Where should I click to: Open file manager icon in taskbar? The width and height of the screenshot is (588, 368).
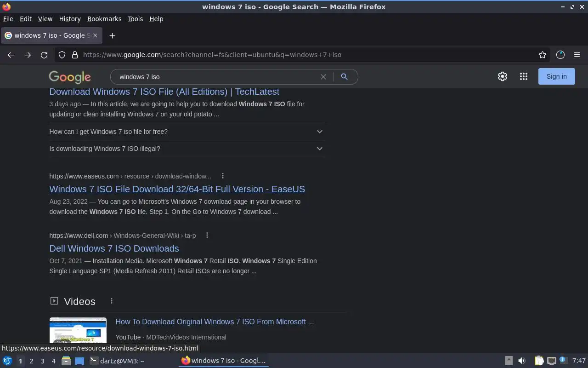tap(66, 361)
